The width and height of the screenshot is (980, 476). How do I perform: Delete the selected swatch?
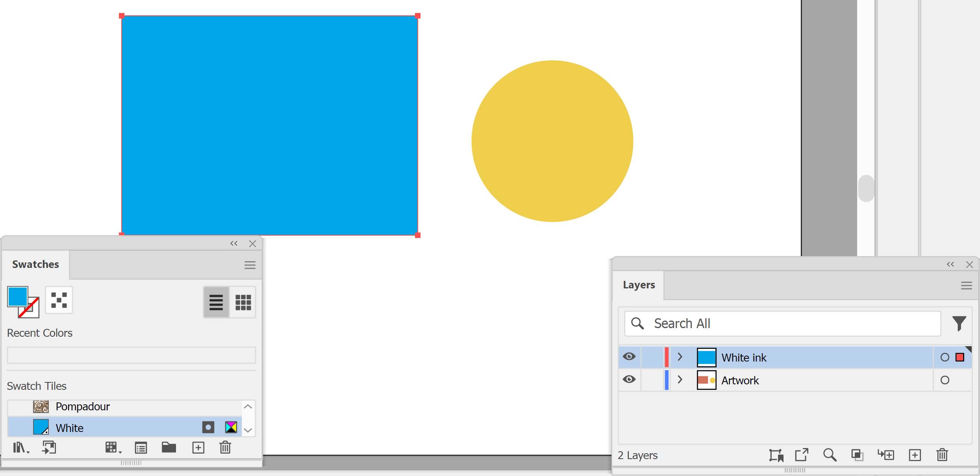[225, 447]
